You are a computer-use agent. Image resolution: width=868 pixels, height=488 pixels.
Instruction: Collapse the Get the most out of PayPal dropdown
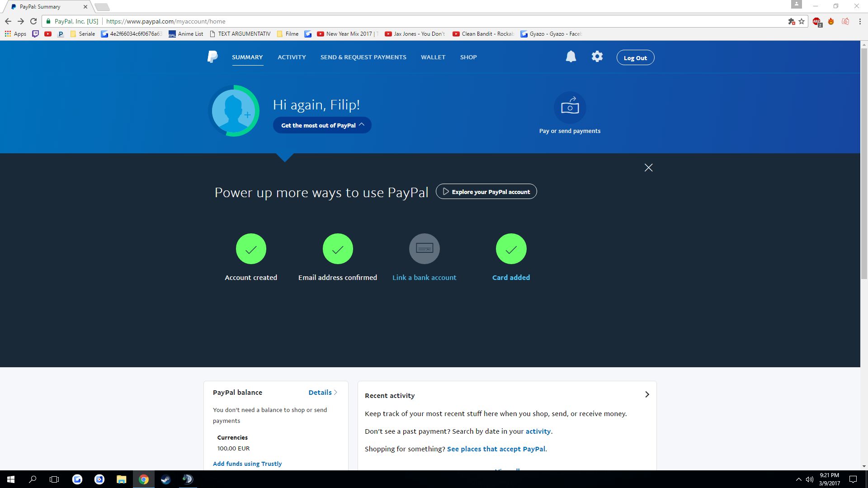click(x=322, y=125)
